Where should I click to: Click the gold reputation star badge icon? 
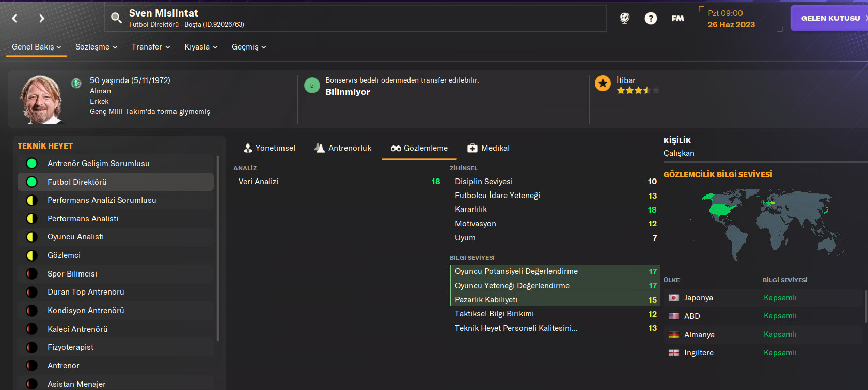[603, 84]
